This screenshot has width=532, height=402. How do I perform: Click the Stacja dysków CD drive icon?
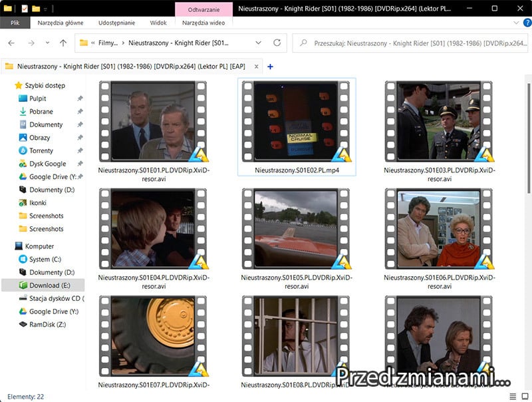tap(23, 298)
